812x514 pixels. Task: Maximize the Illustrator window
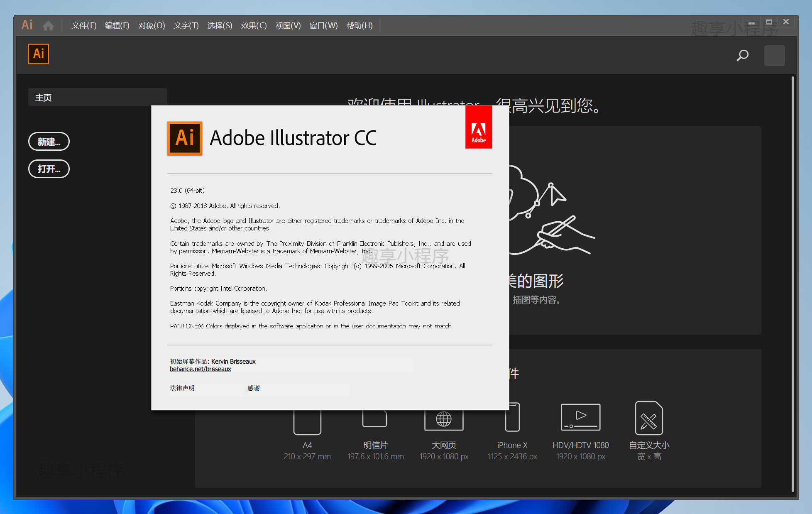click(769, 22)
